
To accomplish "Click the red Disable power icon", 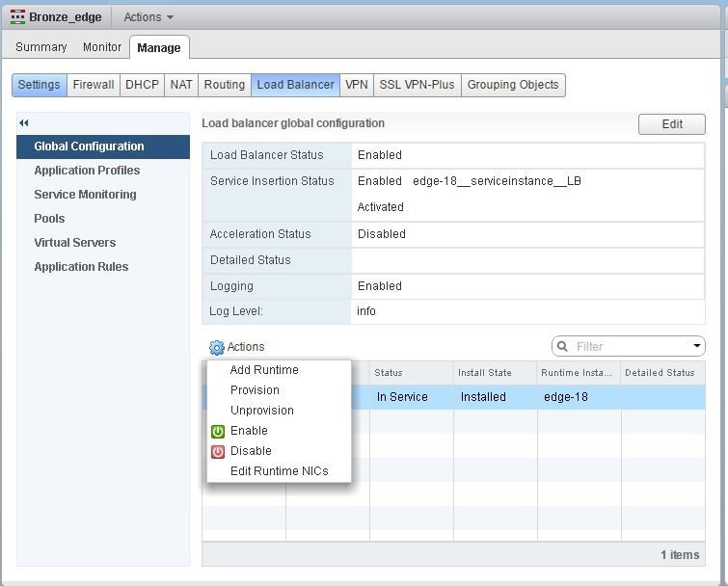I will (x=218, y=451).
